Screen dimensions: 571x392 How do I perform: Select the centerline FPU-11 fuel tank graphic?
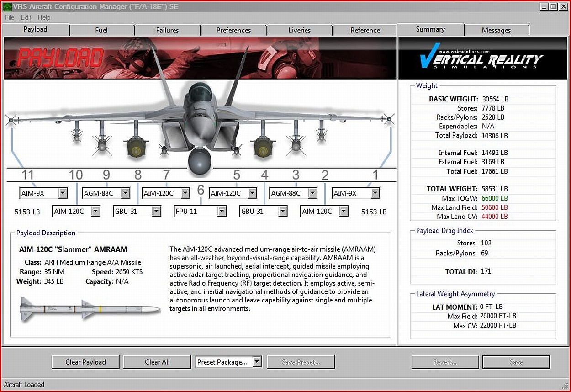pyautogui.click(x=200, y=161)
